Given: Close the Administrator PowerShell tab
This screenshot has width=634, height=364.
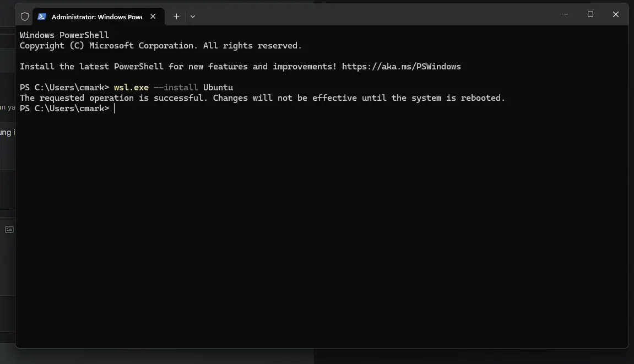Looking at the screenshot, I should 153,17.
